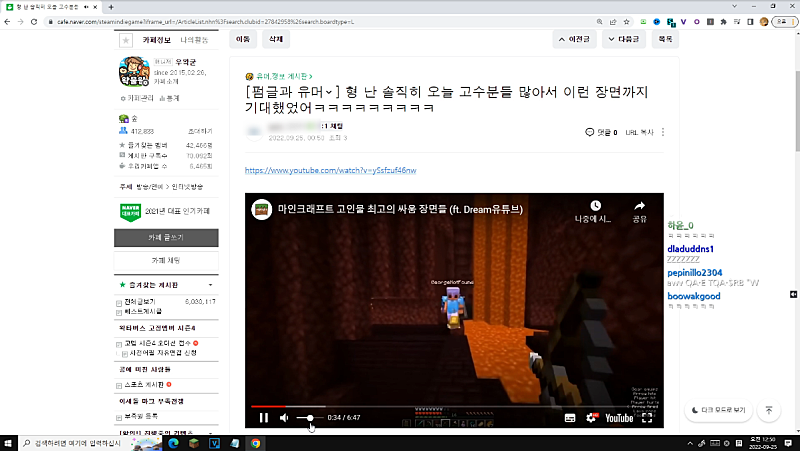Switch to the 카페정보 tab

point(157,41)
